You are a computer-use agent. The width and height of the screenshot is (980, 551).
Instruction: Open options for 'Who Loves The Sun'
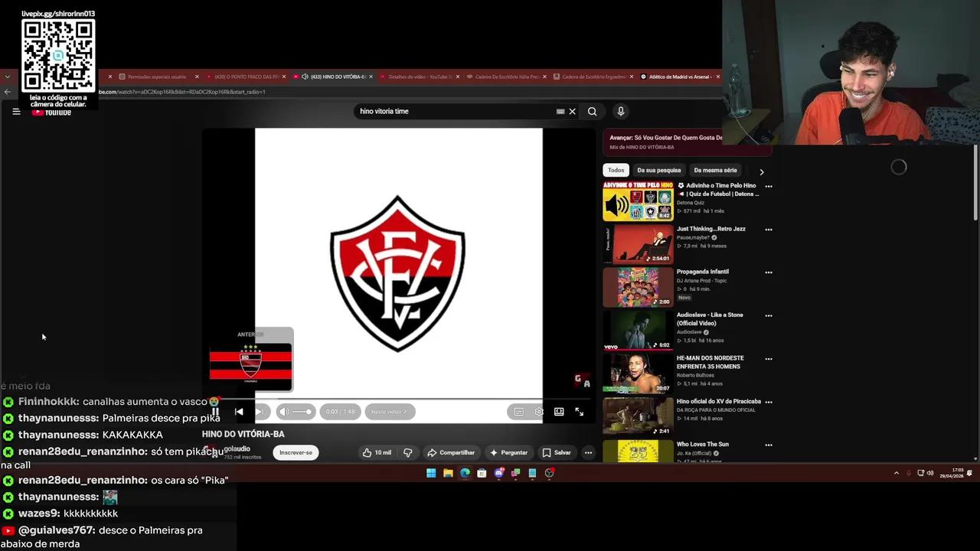click(769, 445)
